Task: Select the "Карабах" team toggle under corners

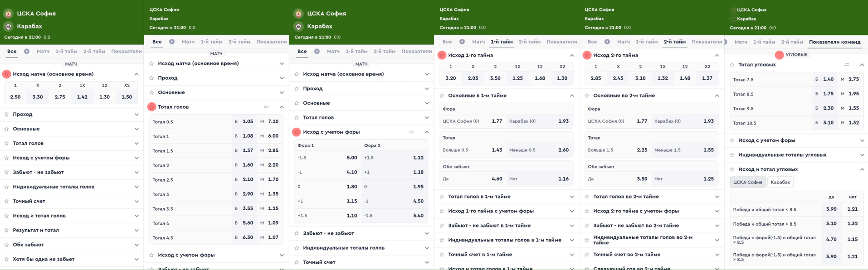Action: point(780,182)
